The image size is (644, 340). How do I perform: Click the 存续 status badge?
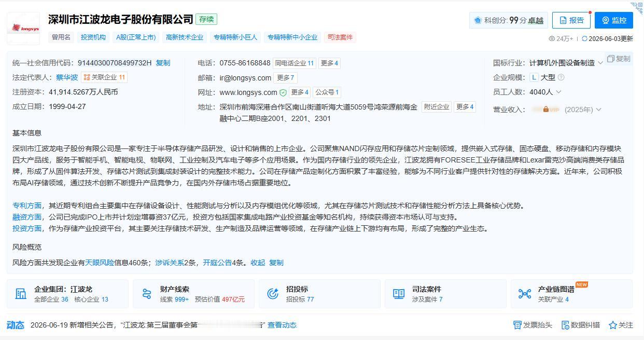coord(206,19)
